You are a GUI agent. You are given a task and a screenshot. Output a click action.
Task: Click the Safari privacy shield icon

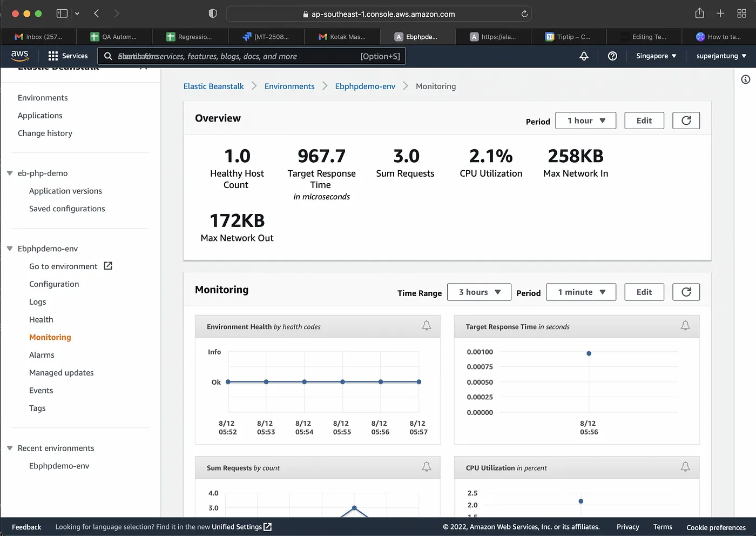pyautogui.click(x=213, y=14)
